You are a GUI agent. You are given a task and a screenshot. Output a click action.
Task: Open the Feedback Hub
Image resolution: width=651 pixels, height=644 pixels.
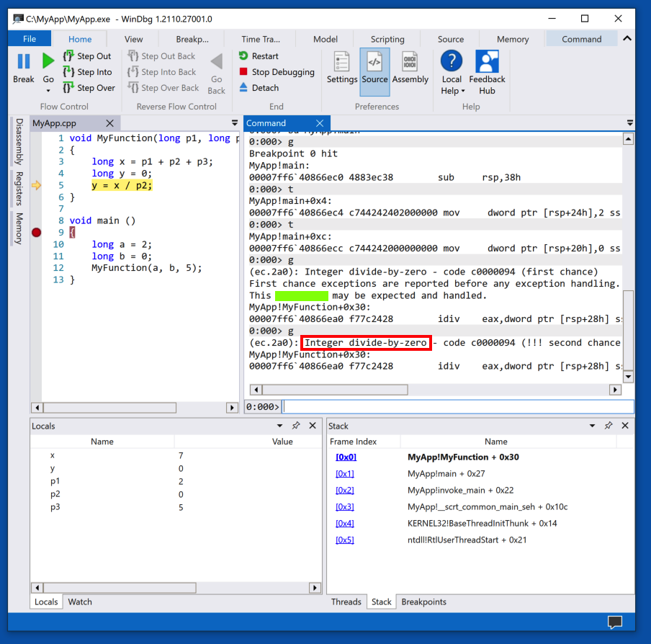coord(487,63)
